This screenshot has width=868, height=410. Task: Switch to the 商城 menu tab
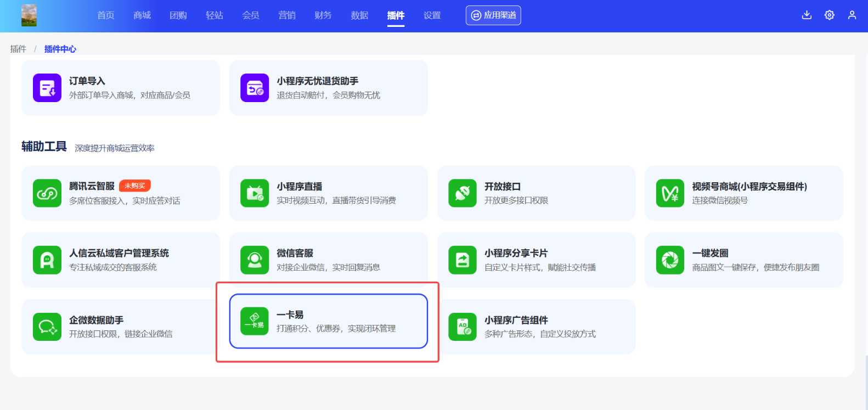click(x=142, y=15)
